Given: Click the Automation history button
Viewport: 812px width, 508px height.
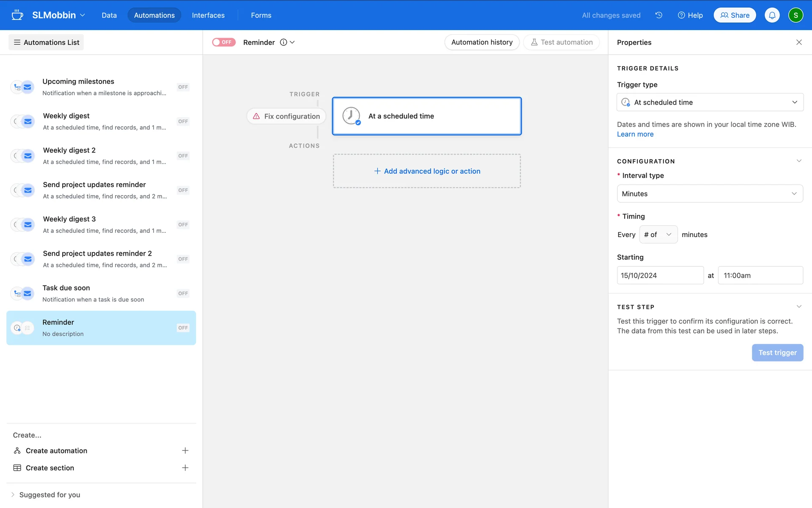Looking at the screenshot, I should click(x=482, y=42).
